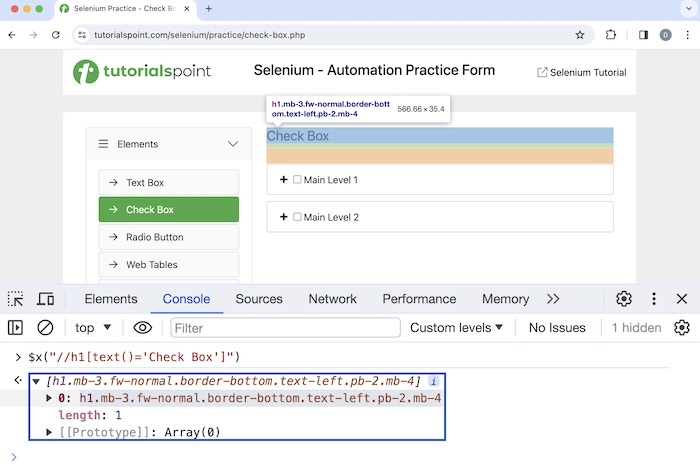700x468 pixels.
Task: Open the top context dropdown
Action: (x=94, y=327)
